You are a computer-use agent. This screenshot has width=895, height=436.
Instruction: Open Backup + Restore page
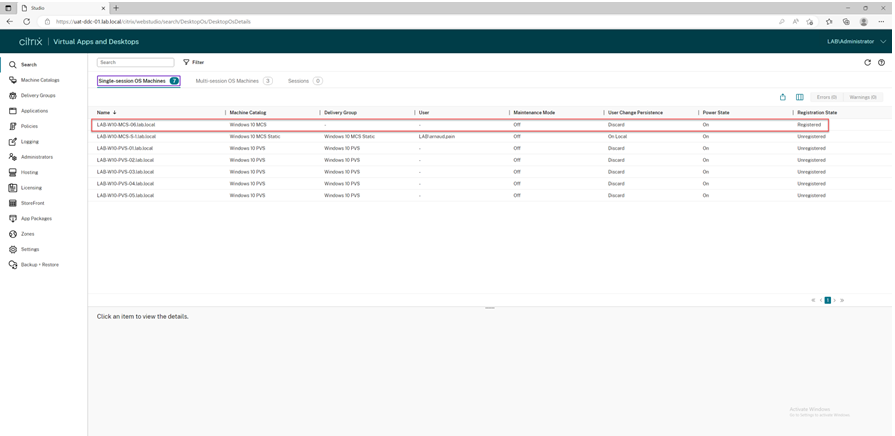(x=39, y=265)
